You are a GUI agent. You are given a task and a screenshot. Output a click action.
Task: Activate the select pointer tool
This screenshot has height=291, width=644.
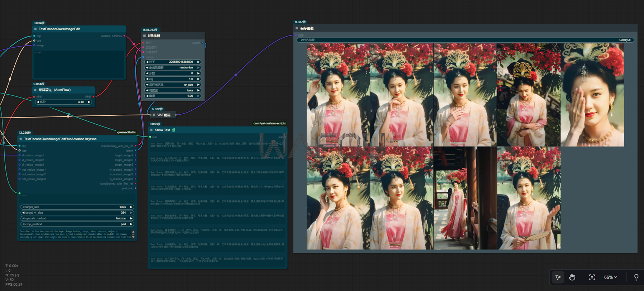click(x=558, y=277)
